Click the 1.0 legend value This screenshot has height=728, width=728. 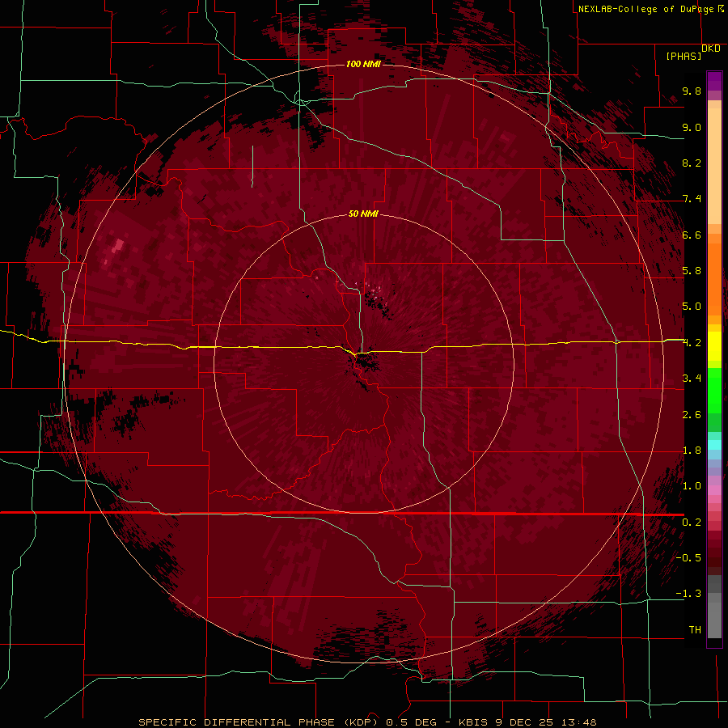tap(692, 486)
